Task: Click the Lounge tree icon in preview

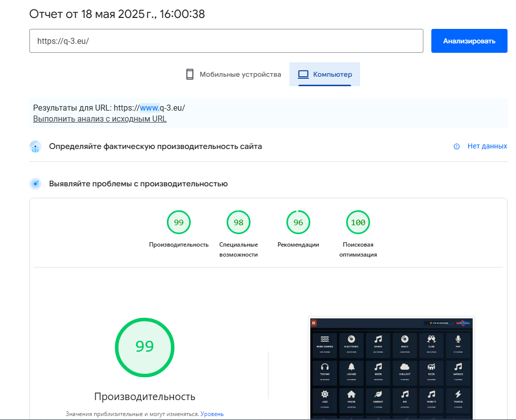Action: point(352,366)
